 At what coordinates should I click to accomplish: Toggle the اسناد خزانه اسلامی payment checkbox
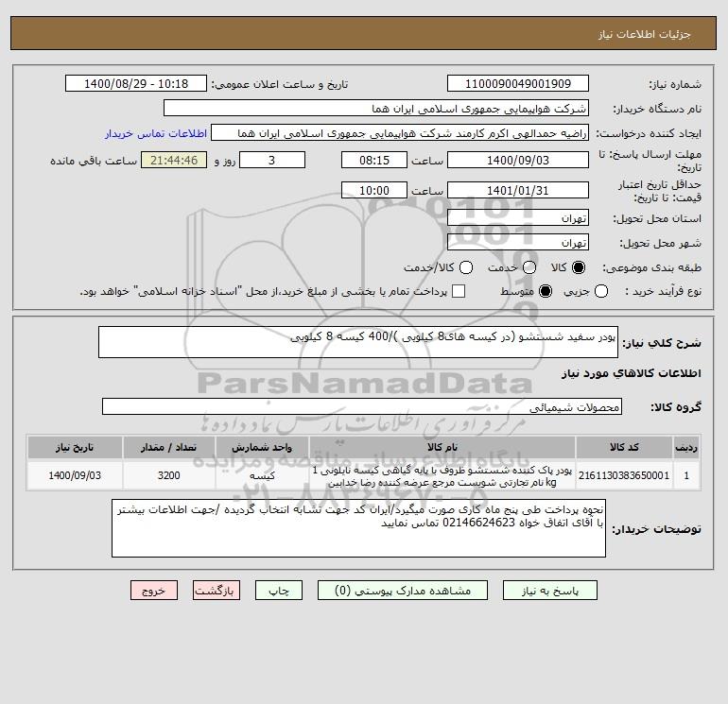click(x=459, y=291)
